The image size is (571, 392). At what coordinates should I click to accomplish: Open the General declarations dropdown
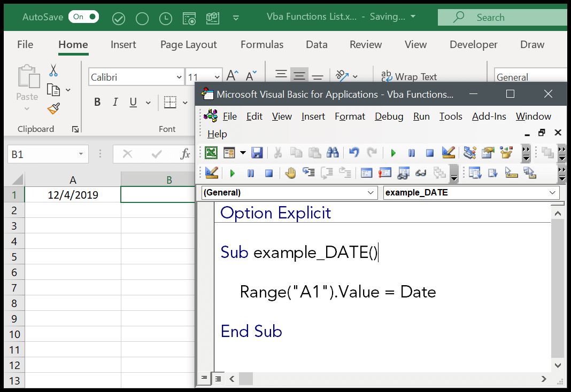coord(372,192)
